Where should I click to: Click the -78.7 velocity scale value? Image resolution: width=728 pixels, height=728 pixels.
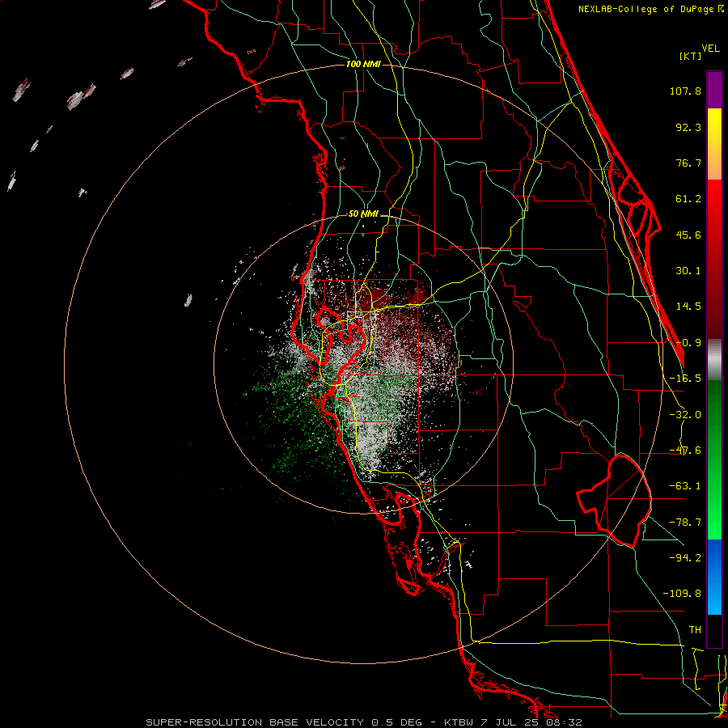(x=685, y=523)
